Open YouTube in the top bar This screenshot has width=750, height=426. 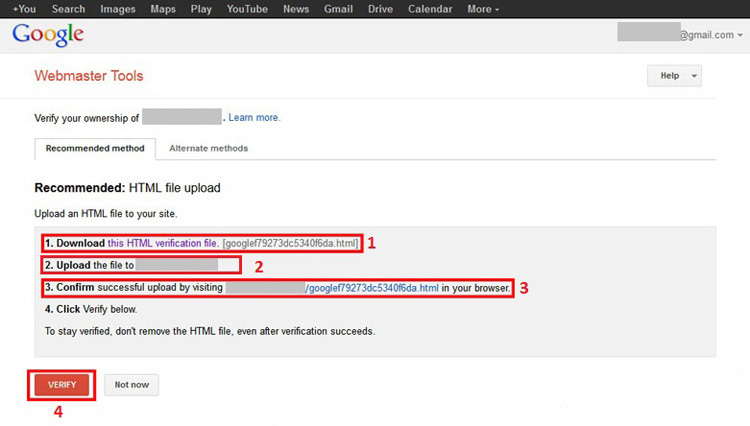247,9
